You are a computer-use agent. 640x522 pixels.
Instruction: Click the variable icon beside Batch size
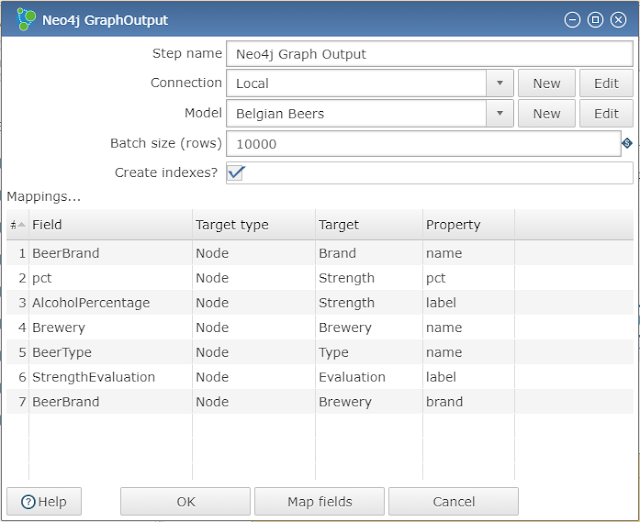pyautogui.click(x=627, y=144)
